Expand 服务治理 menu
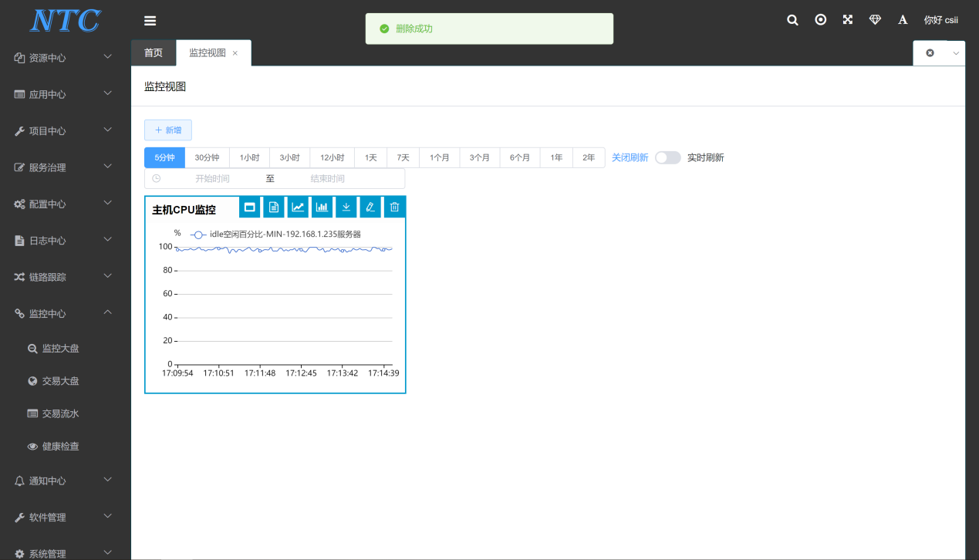This screenshot has width=979, height=560. click(x=66, y=167)
